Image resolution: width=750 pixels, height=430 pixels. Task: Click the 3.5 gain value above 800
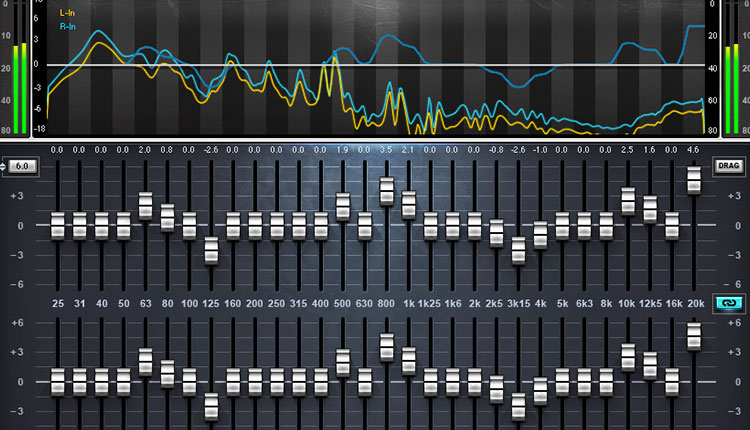coord(387,149)
